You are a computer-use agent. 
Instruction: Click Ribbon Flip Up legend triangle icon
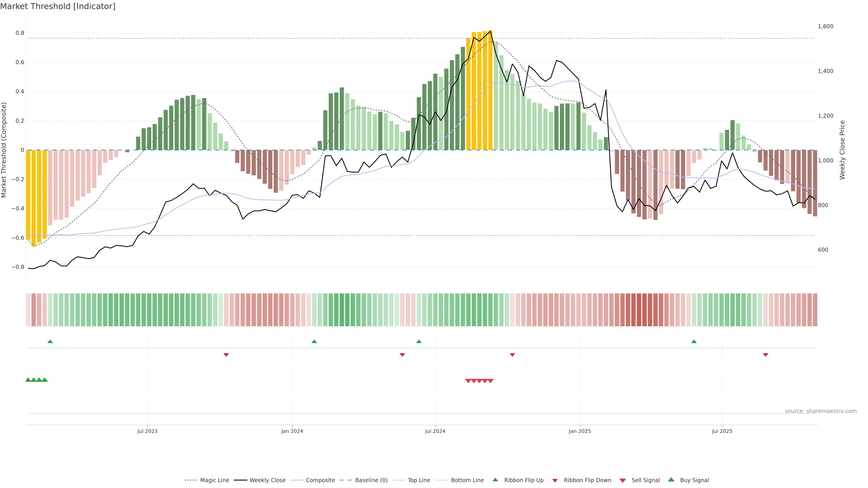click(x=495, y=480)
